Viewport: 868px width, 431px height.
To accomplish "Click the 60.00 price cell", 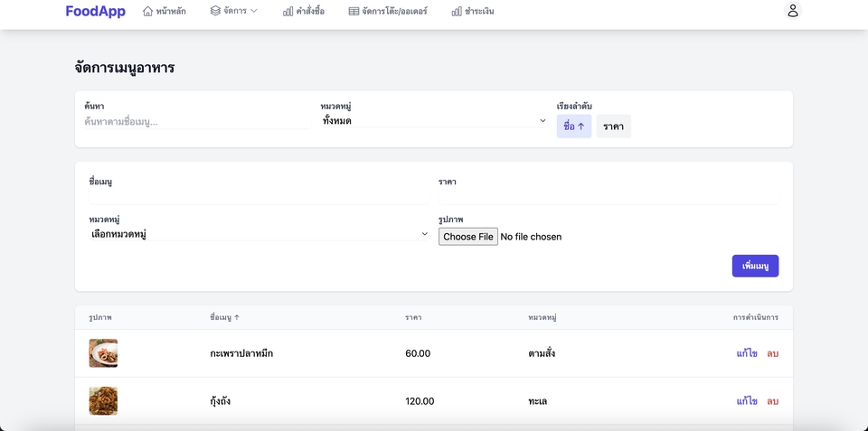I will (418, 353).
